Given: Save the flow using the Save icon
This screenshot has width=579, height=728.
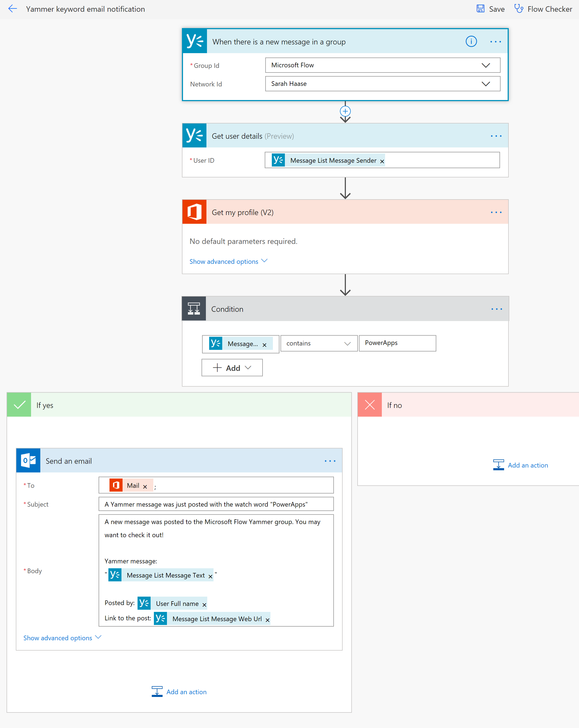Looking at the screenshot, I should [x=480, y=8].
